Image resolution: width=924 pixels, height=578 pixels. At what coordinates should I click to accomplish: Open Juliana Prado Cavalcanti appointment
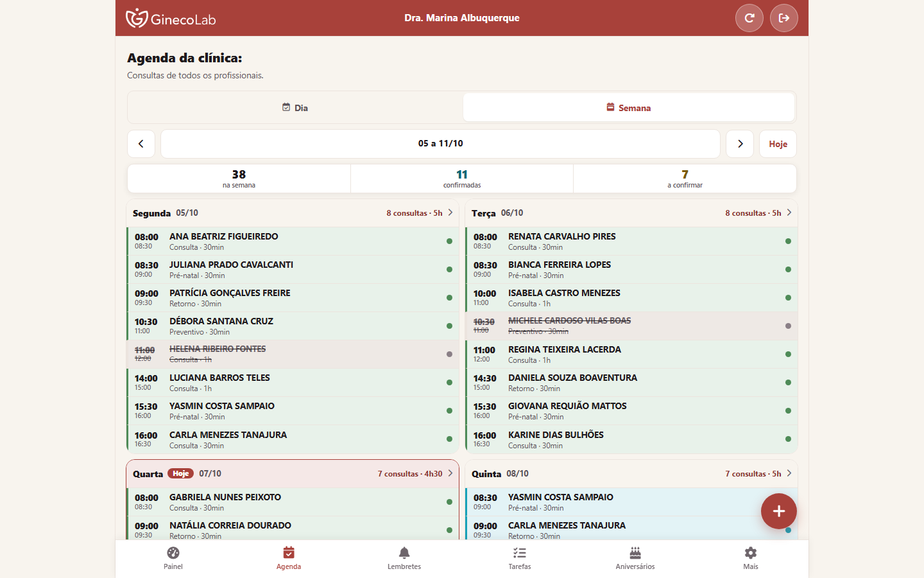coord(293,270)
